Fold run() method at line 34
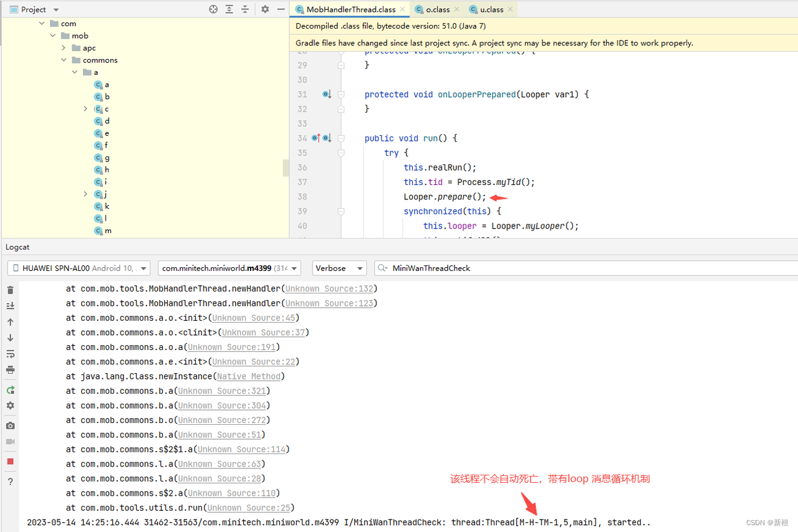 tap(341, 138)
